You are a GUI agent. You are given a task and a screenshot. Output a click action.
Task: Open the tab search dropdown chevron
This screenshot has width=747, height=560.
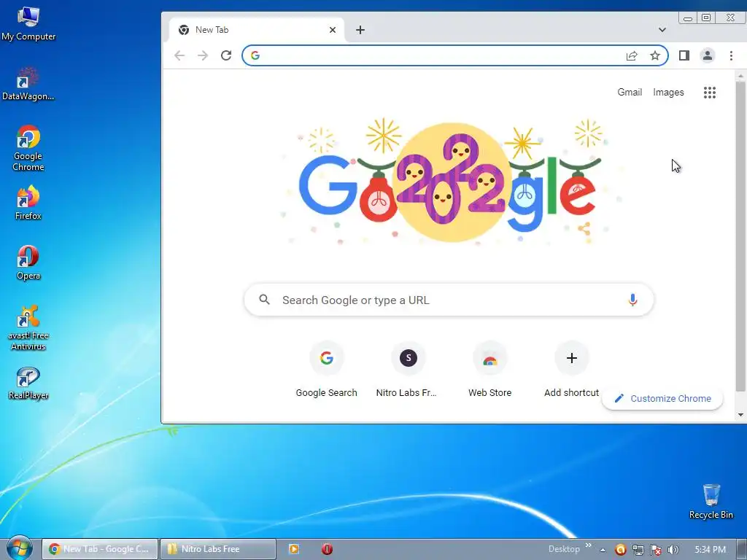click(x=662, y=30)
